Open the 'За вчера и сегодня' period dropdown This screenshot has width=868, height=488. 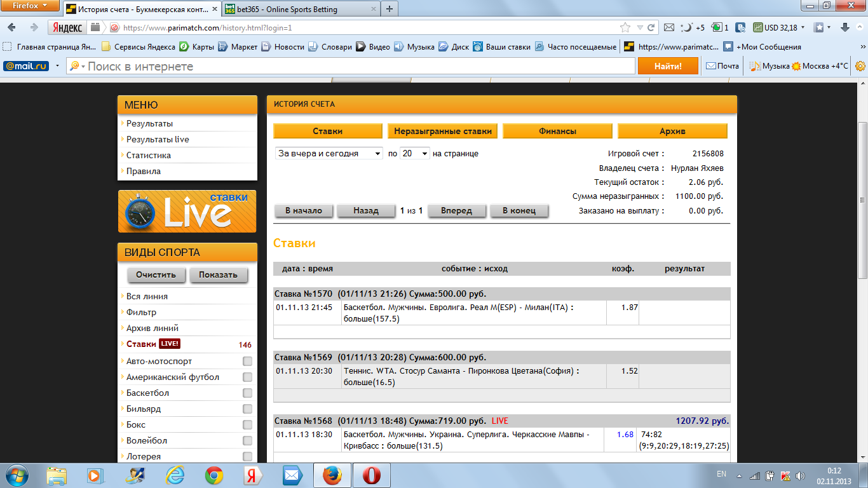[x=329, y=154]
